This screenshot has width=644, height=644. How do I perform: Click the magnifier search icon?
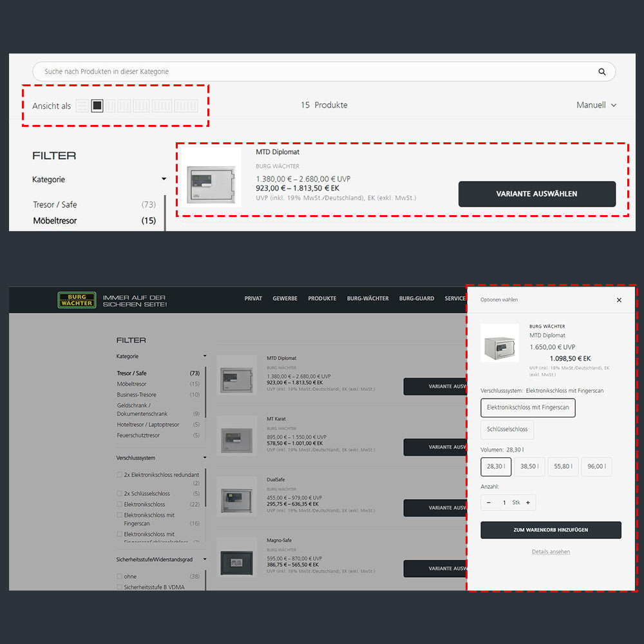coord(601,72)
